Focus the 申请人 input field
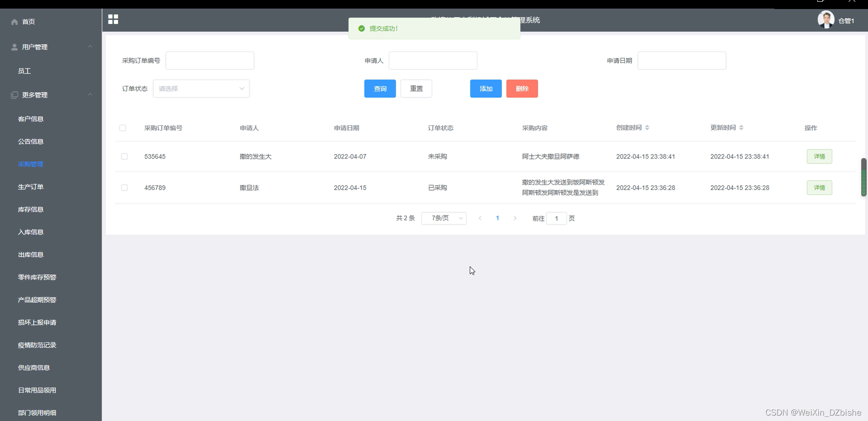This screenshot has width=868, height=421. click(433, 61)
